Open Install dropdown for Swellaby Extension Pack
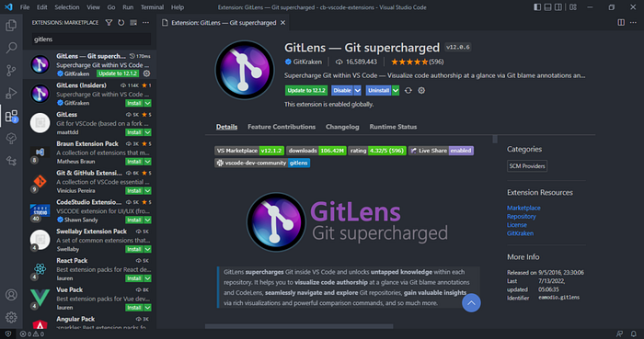The width and height of the screenshot is (644, 339). [148, 249]
